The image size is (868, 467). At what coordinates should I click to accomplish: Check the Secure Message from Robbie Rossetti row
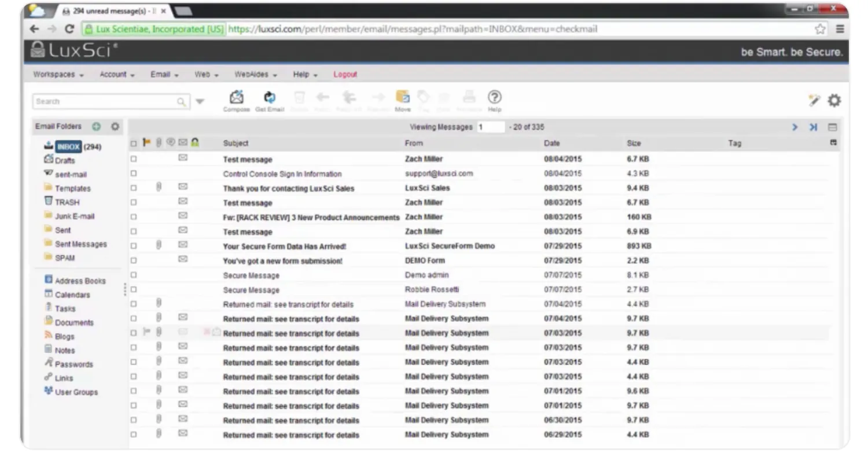coord(134,289)
